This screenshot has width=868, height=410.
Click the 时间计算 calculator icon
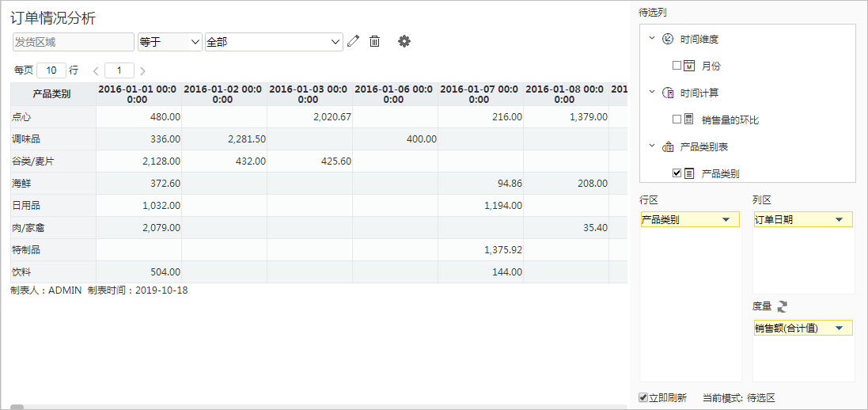pyautogui.click(x=668, y=93)
